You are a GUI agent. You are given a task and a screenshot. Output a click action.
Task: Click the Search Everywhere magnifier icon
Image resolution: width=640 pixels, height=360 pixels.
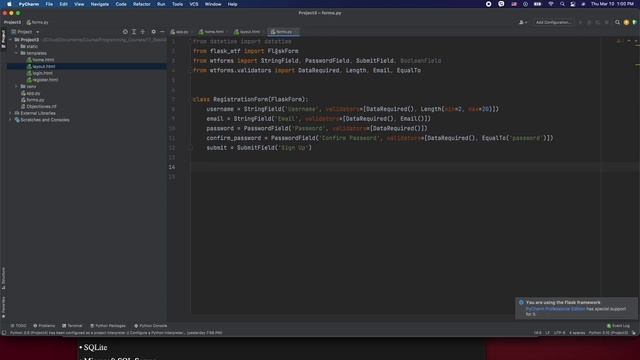point(618,22)
